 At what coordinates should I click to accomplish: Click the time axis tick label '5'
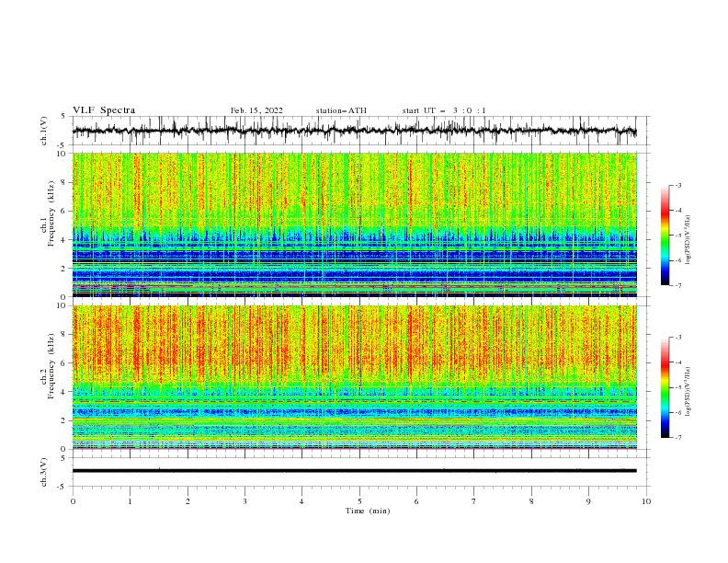pyautogui.click(x=359, y=501)
